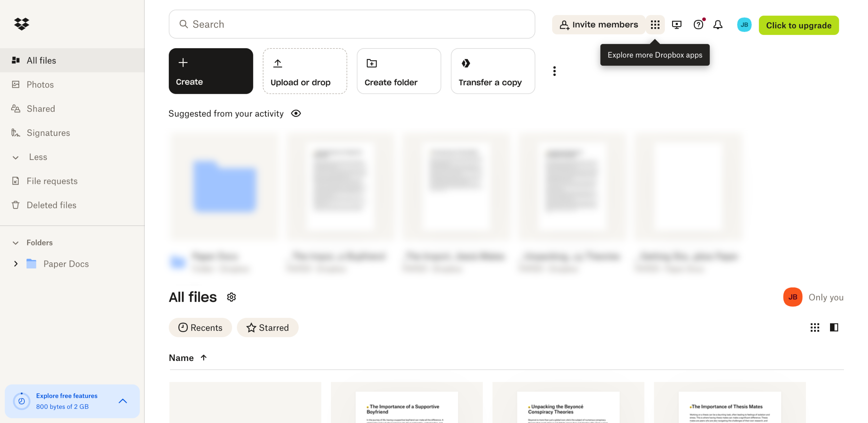Select the Starred filter tab
Screen dimensions: 868x423
pos(268,328)
